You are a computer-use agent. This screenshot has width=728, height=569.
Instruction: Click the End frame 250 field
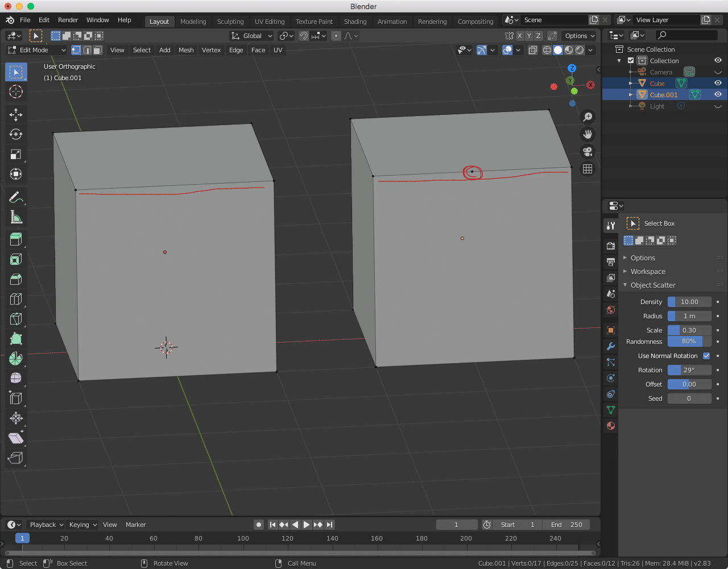[x=566, y=525]
